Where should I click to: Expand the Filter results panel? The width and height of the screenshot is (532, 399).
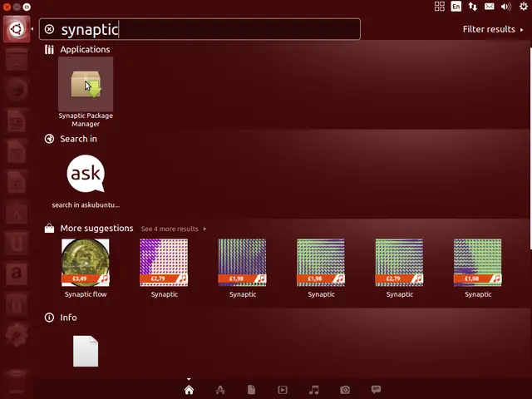pos(493,29)
